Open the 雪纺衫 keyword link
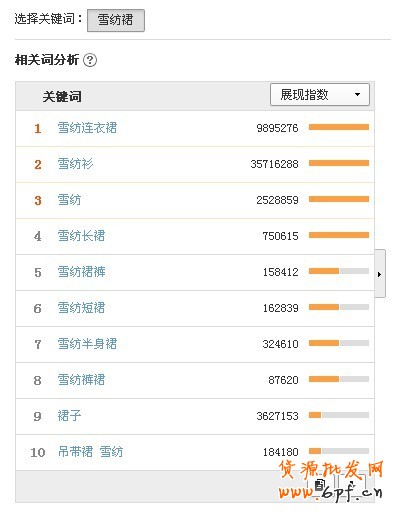This screenshot has width=393, height=514. point(75,164)
